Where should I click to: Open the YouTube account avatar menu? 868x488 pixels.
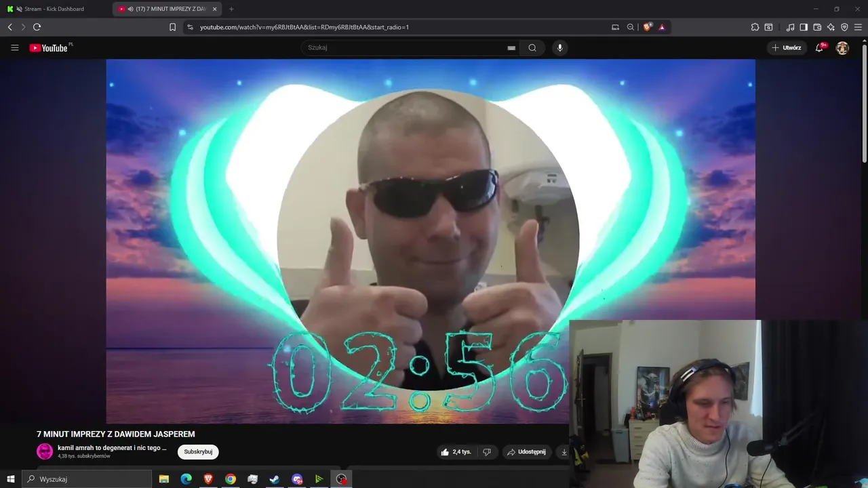click(x=842, y=47)
